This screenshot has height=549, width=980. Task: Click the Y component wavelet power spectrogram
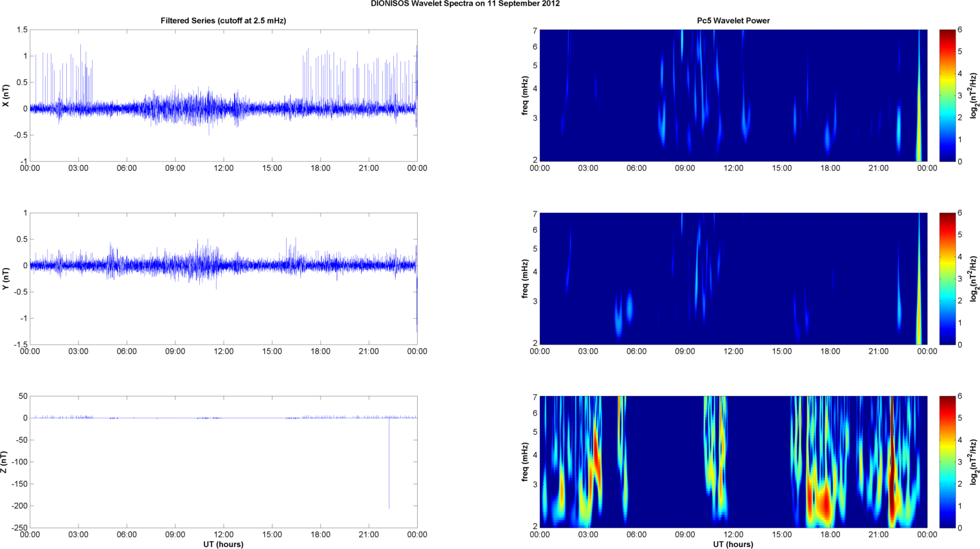[x=733, y=278]
